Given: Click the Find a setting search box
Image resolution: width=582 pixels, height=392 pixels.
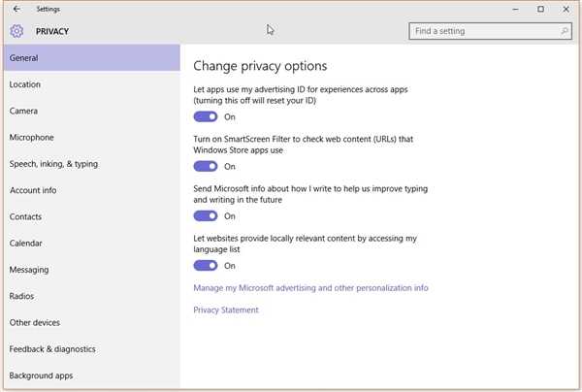Looking at the screenshot, I should point(483,31).
